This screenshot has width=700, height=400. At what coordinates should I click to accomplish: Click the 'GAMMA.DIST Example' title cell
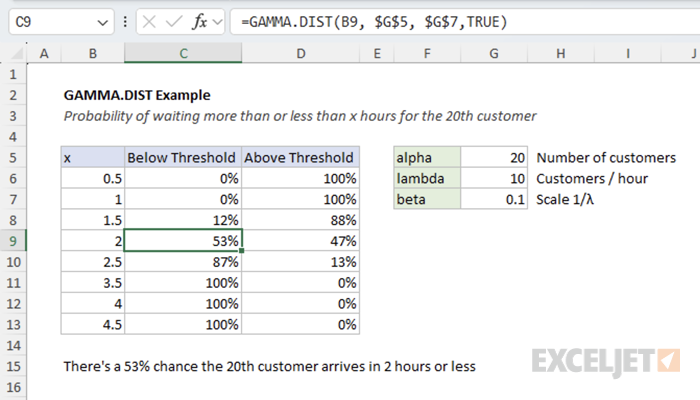click(137, 95)
